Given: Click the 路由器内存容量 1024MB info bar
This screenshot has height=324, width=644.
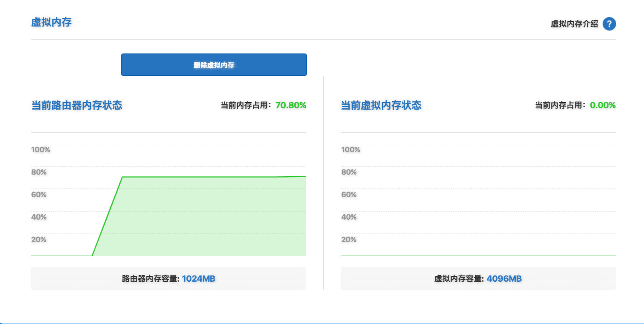Looking at the screenshot, I should coord(168,279).
